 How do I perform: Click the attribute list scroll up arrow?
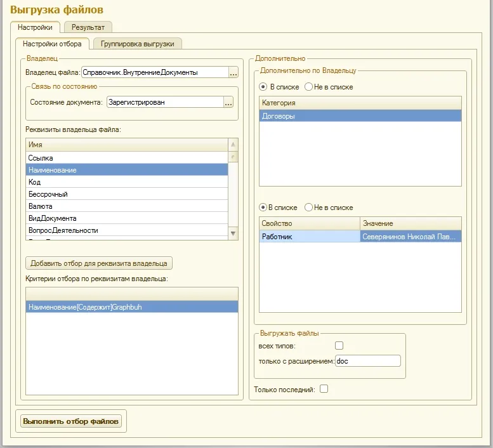click(233, 145)
